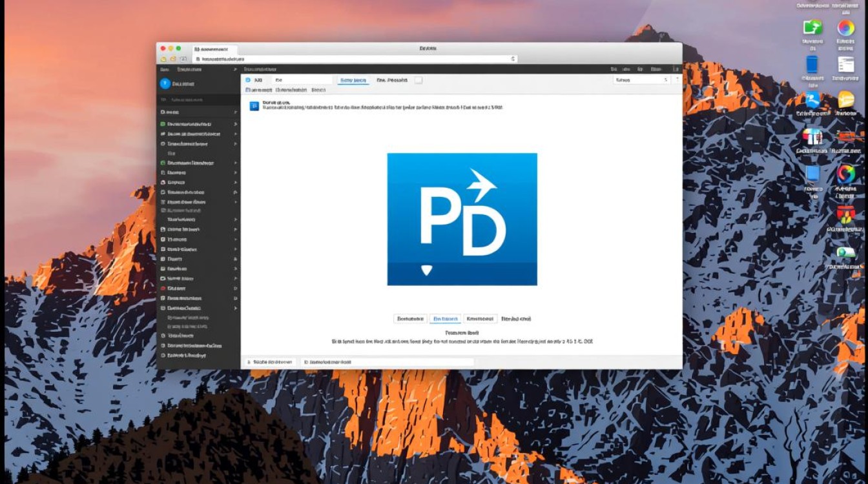Click the small blue square icon beside description
The image size is (868, 484).
click(254, 106)
